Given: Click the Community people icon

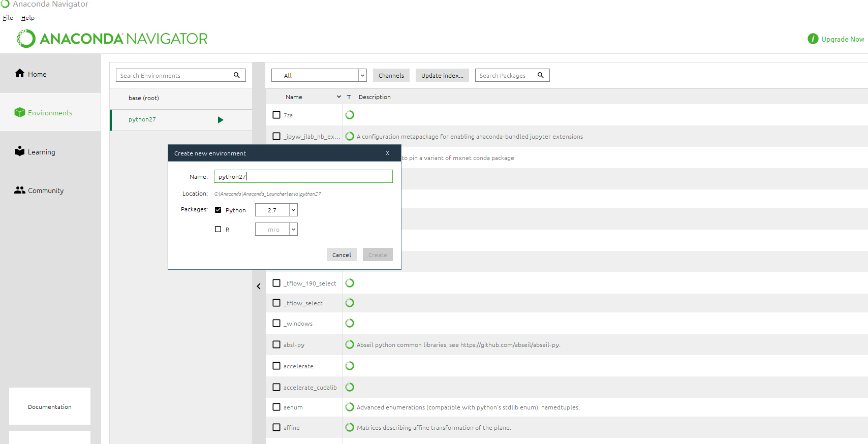Looking at the screenshot, I should (x=20, y=190).
